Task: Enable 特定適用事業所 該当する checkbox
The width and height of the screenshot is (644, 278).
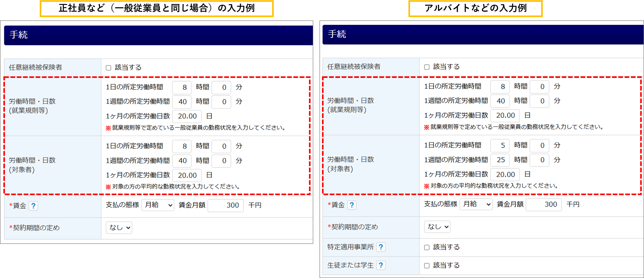Action: (426, 247)
